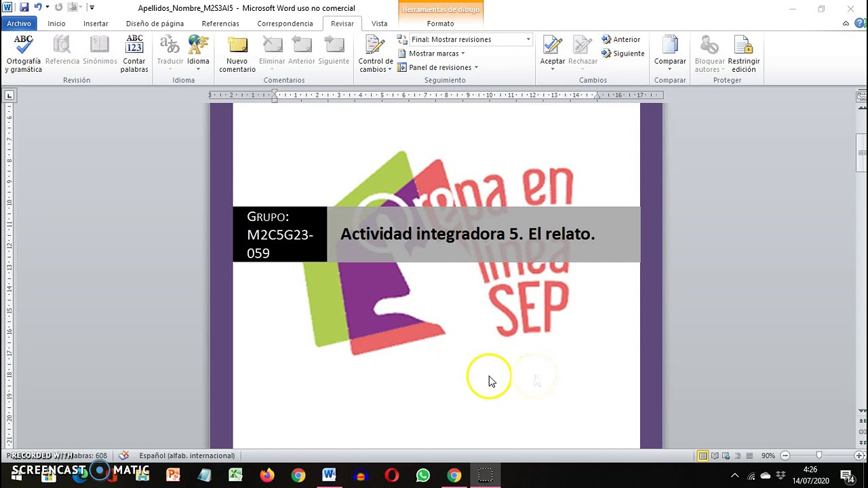868x488 pixels.
Task: Run the Ortografía y gramática check
Action: (x=24, y=54)
